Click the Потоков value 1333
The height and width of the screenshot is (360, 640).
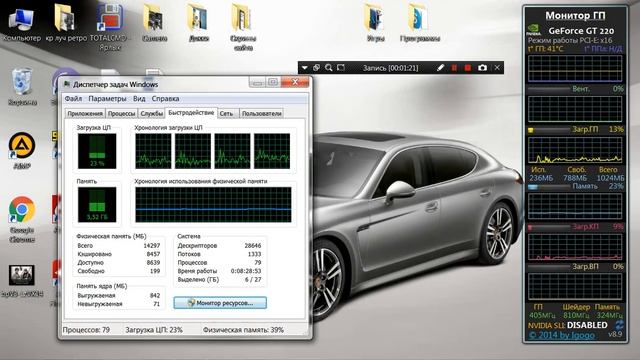tap(254, 254)
